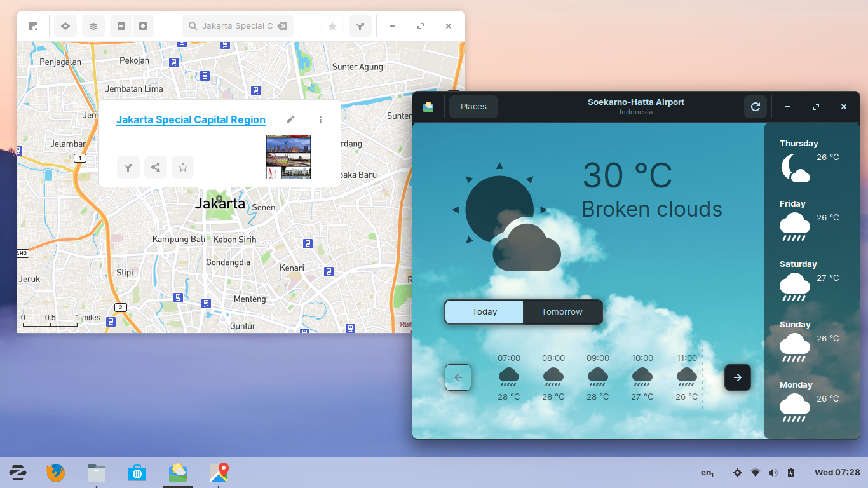Open clock calendar Wed 07:28
Viewport: 868px width, 488px height.
pos(837,473)
